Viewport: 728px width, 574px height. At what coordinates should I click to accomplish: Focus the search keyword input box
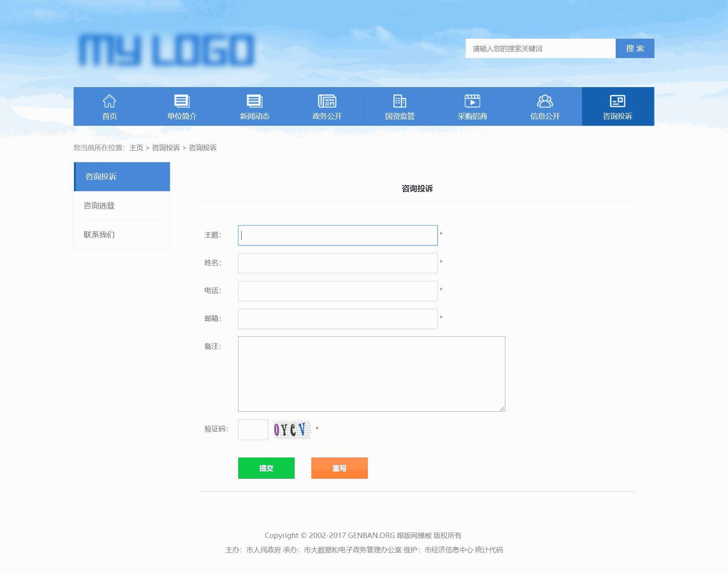pos(540,48)
